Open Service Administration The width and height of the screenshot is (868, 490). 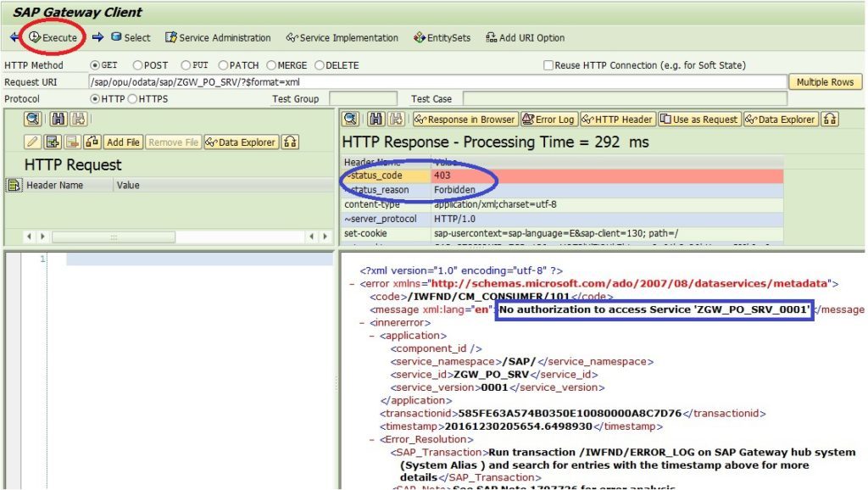pos(218,37)
